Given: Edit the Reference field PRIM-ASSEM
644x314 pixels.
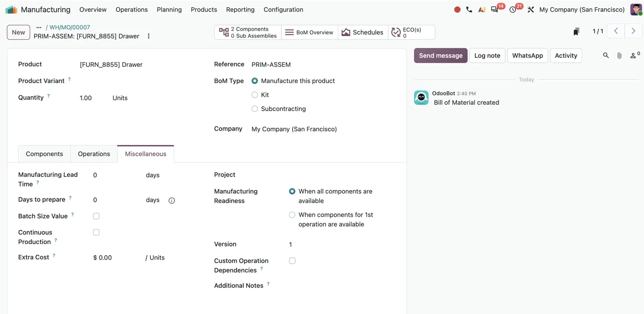Looking at the screenshot, I should pos(323,65).
